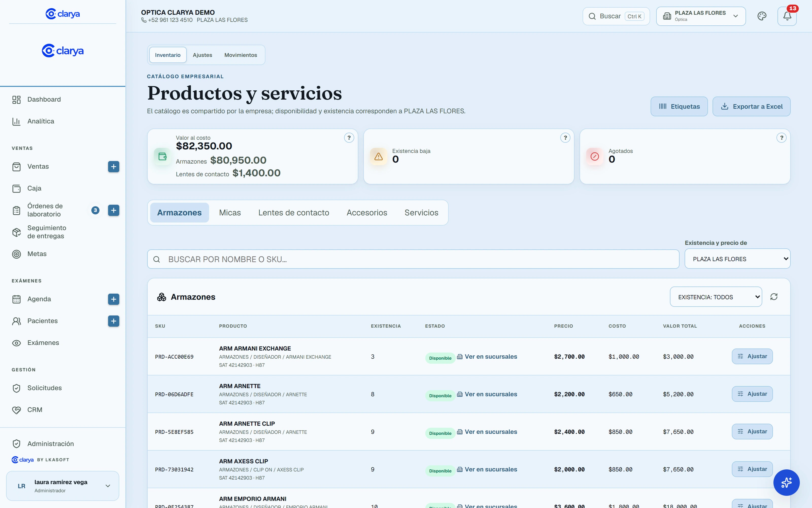Screen dimensions: 812x508
Task: Click the Dashboard sidebar icon
Action: [x=16, y=100]
